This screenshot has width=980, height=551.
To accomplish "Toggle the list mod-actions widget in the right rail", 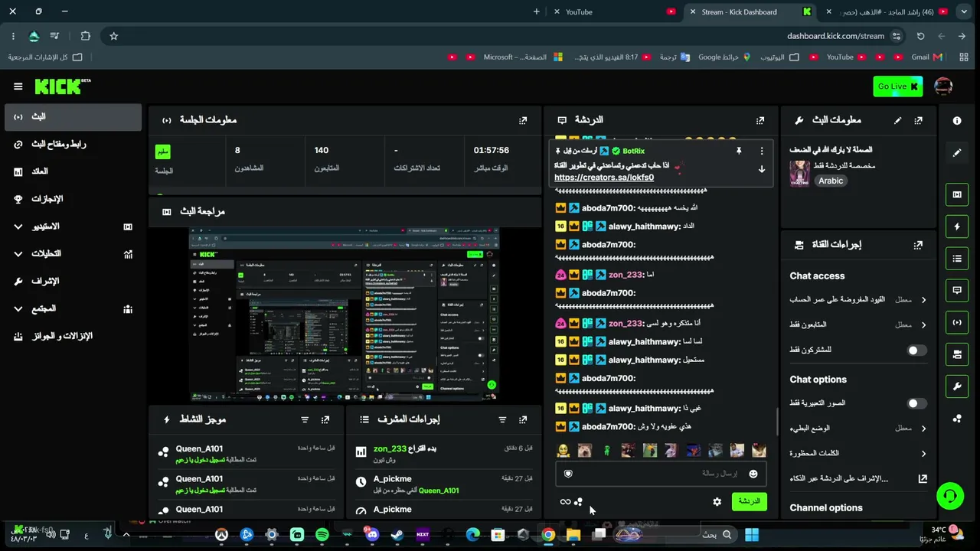I will [957, 259].
